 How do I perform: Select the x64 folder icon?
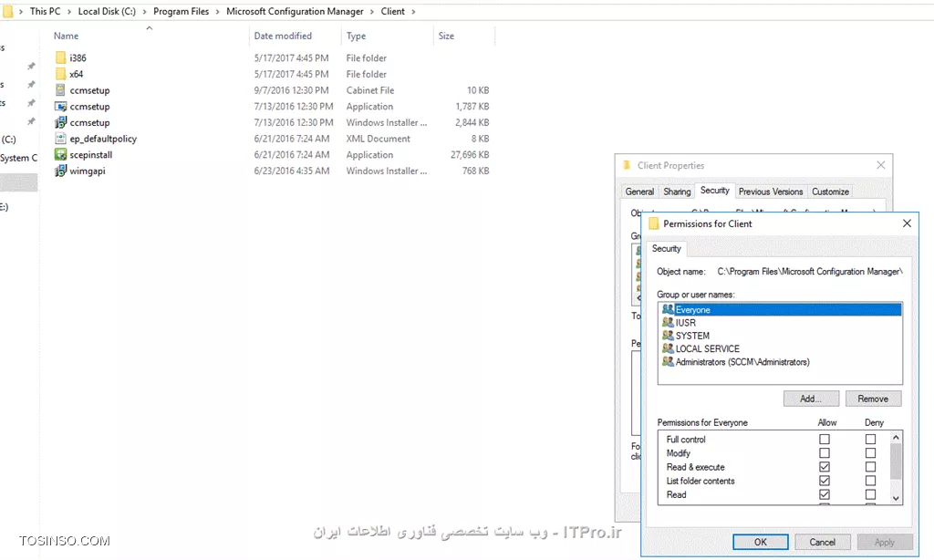60,74
